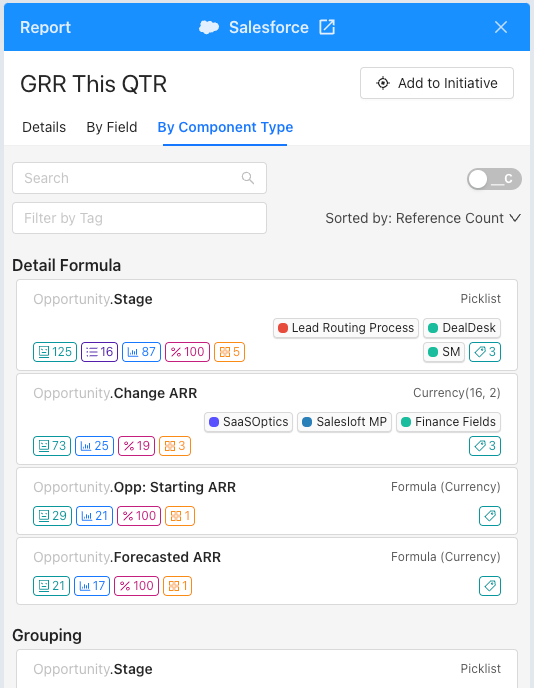Image resolution: width=534 pixels, height=688 pixels.
Task: Open the Filter by Tag selector
Action: (140, 218)
